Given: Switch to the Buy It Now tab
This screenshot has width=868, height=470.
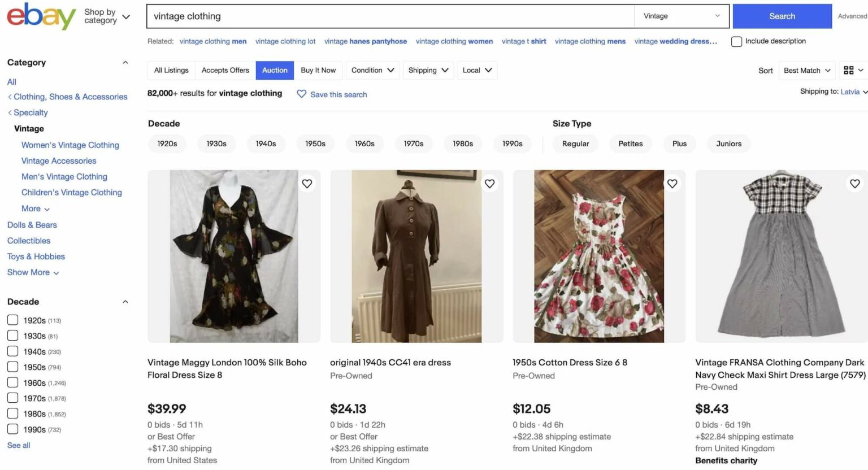Looking at the screenshot, I should pyautogui.click(x=318, y=70).
